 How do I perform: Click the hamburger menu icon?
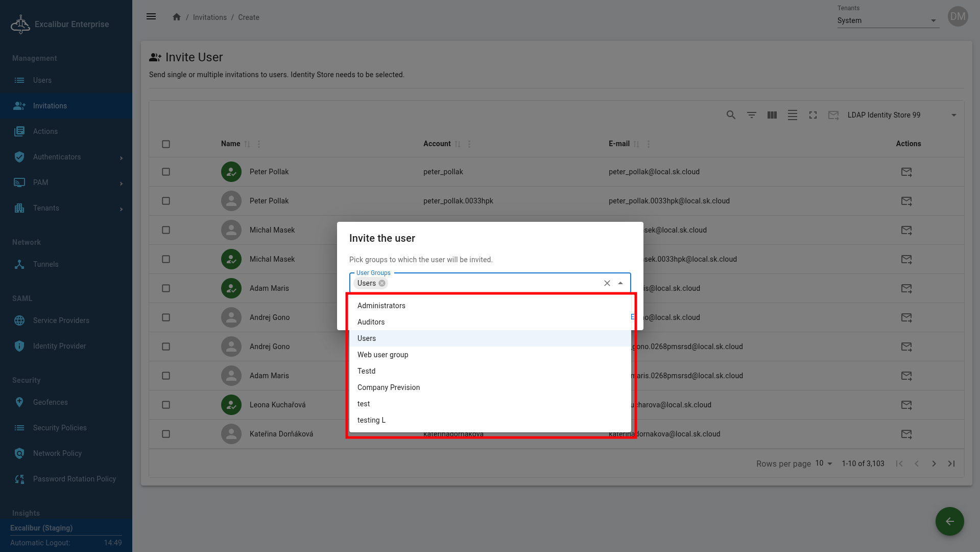point(151,17)
